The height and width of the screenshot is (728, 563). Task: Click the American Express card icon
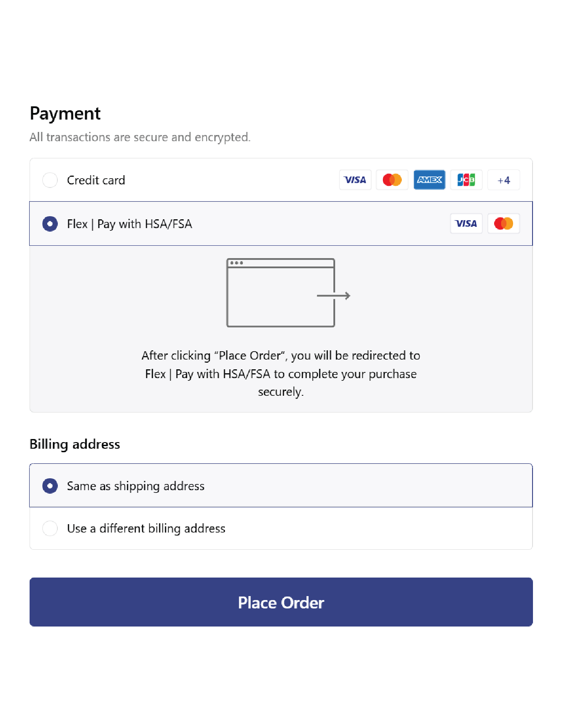pos(429,180)
